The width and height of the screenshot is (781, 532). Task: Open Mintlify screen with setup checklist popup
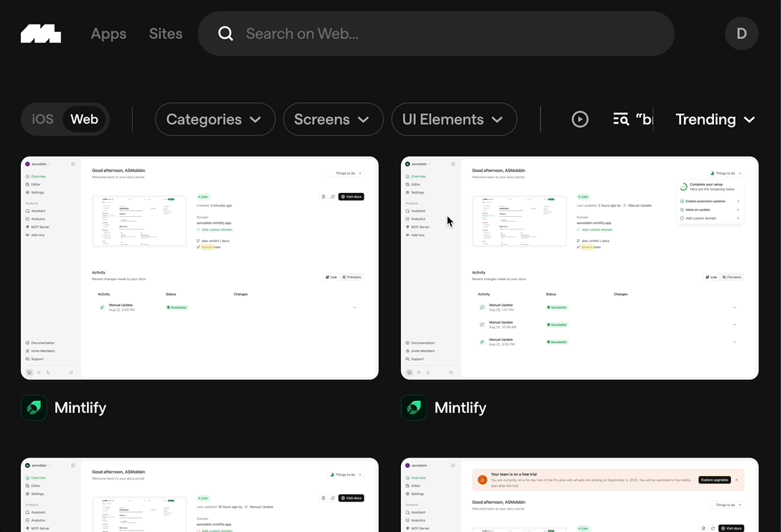tap(580, 268)
